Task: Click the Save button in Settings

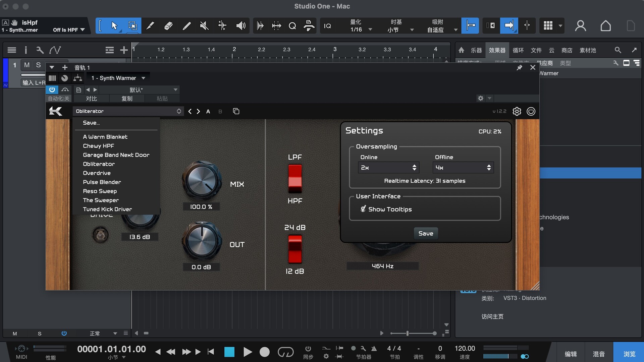Action: 426,233
